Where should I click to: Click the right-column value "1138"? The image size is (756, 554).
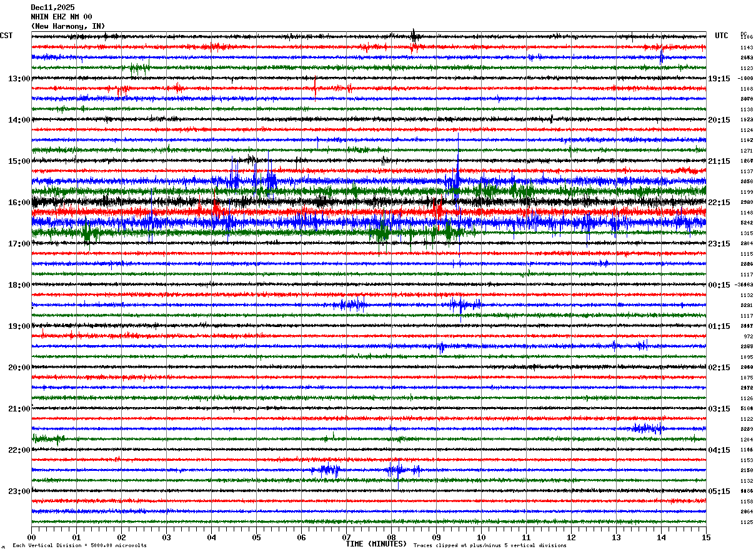pyautogui.click(x=747, y=109)
